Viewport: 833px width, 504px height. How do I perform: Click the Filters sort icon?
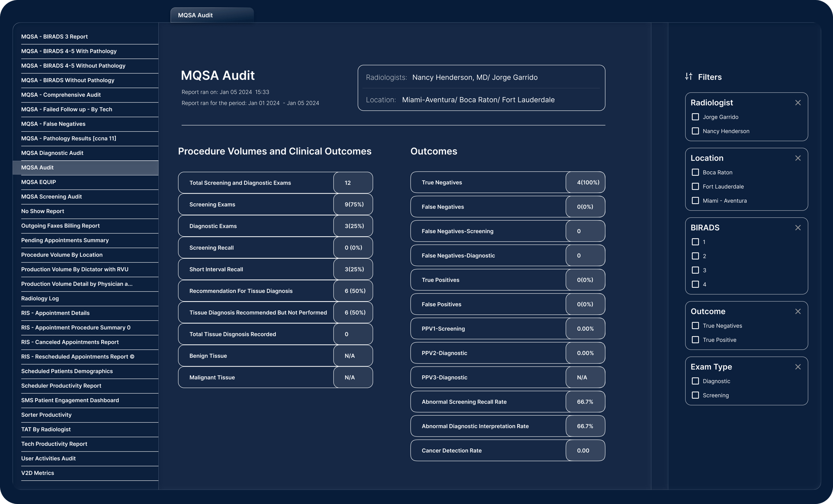coord(688,77)
